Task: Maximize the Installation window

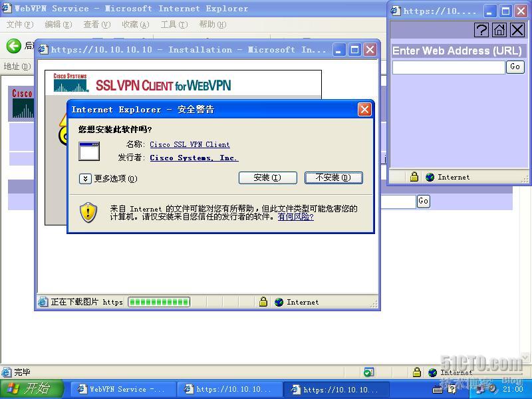Action: pyautogui.click(x=354, y=50)
